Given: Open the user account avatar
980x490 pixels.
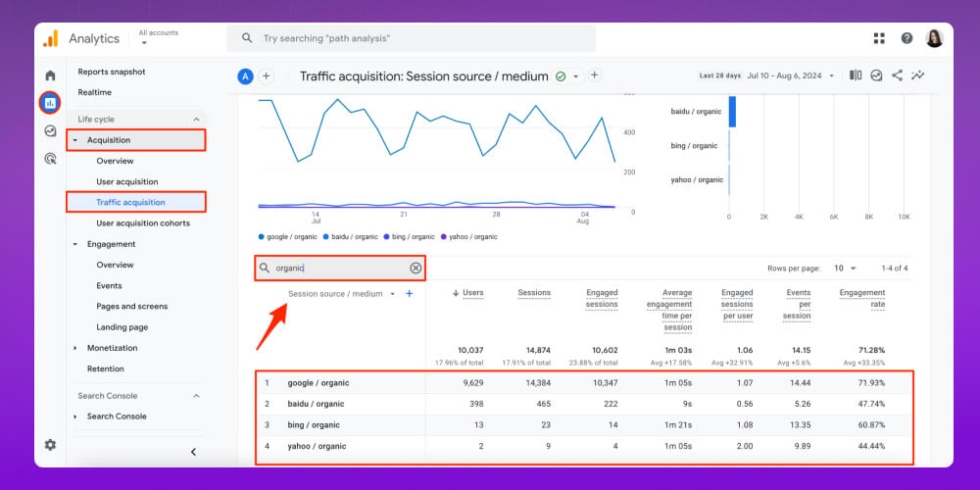Looking at the screenshot, I should tap(934, 38).
